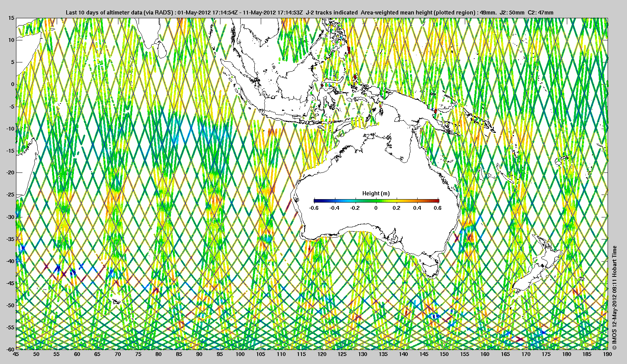Viewport: 627px width, 364px height.
Task: Click the 'Height (m)' colorbar title
Action: [x=376, y=193]
